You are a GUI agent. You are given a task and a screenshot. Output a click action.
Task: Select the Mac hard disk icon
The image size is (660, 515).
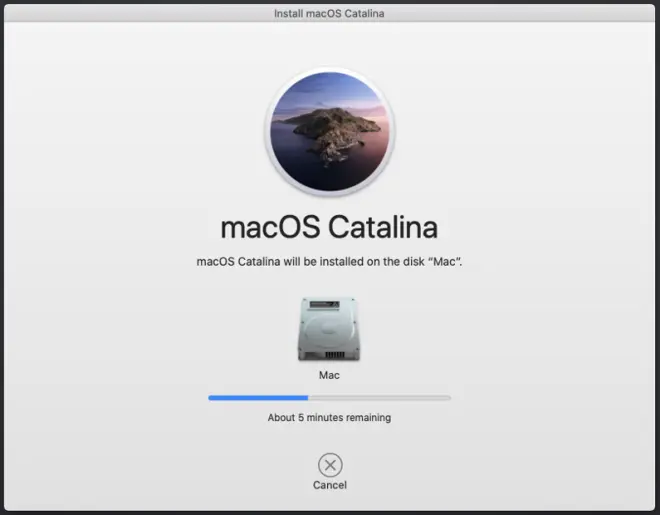pyautogui.click(x=329, y=329)
